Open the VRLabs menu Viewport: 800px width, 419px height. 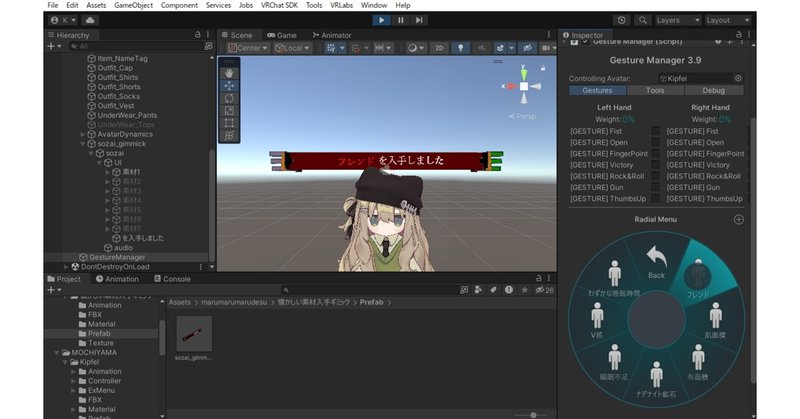[x=341, y=5]
